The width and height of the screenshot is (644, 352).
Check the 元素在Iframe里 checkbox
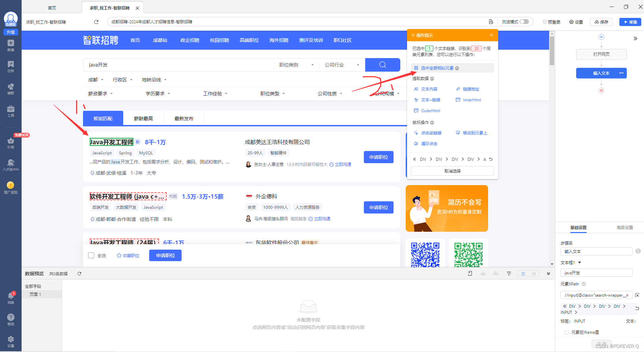(x=567, y=332)
